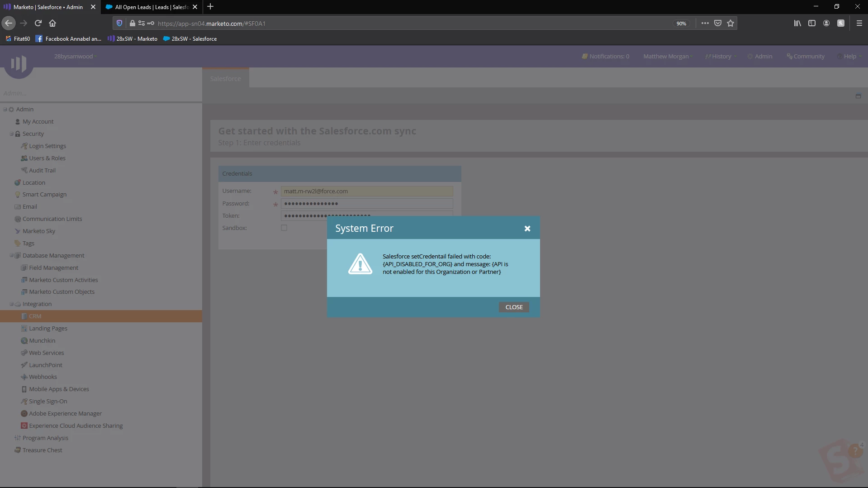Open the Facebook Annabel bookmark
The width and height of the screenshot is (868, 488).
tap(68, 38)
